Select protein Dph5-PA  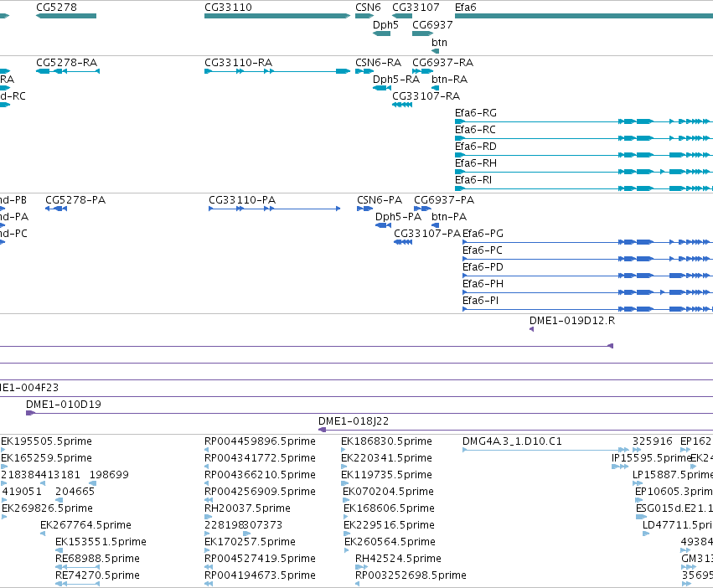pyautogui.click(x=398, y=216)
